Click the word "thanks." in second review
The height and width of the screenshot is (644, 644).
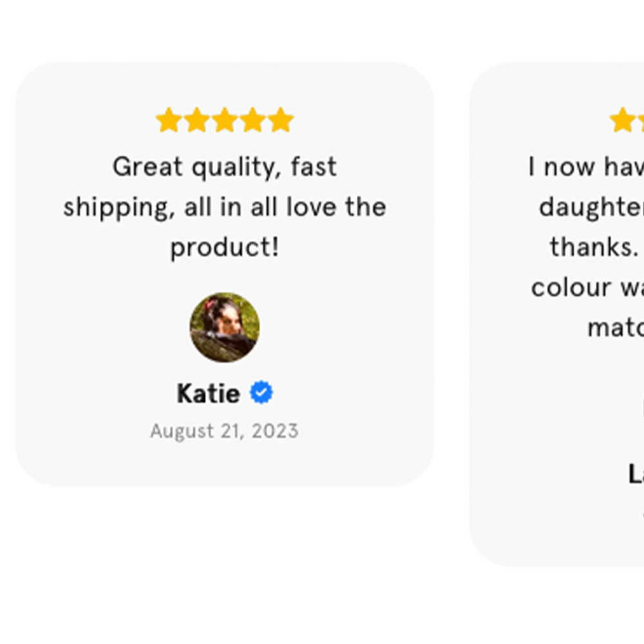(x=594, y=247)
